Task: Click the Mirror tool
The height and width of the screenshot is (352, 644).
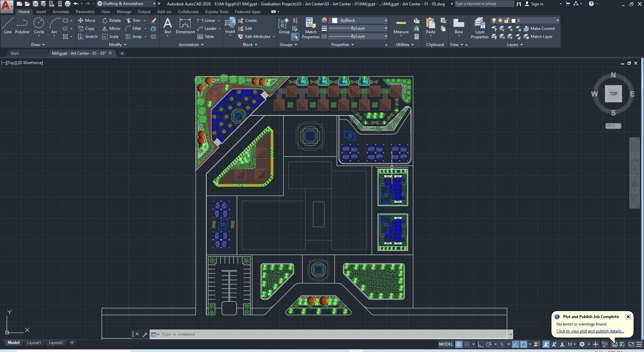Action: pyautogui.click(x=111, y=29)
